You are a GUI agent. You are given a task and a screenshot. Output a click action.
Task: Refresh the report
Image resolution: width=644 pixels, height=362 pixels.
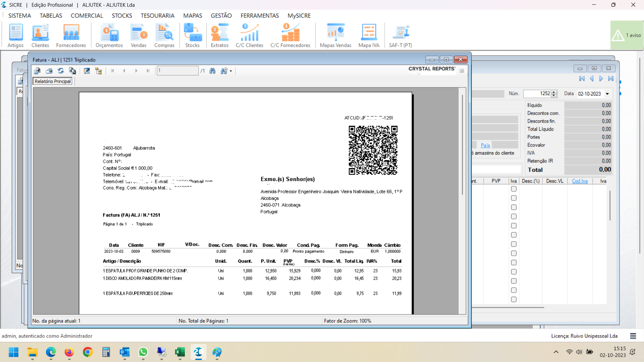(x=61, y=71)
